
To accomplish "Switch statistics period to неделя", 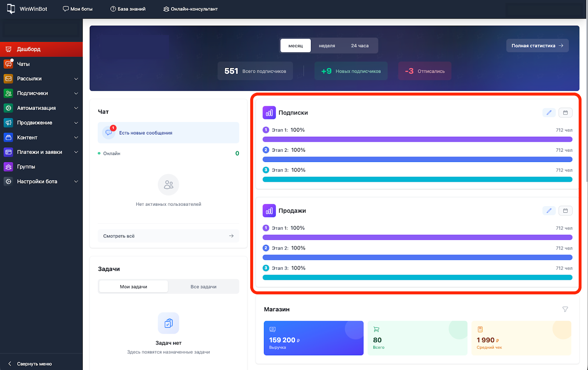I will pyautogui.click(x=327, y=46).
